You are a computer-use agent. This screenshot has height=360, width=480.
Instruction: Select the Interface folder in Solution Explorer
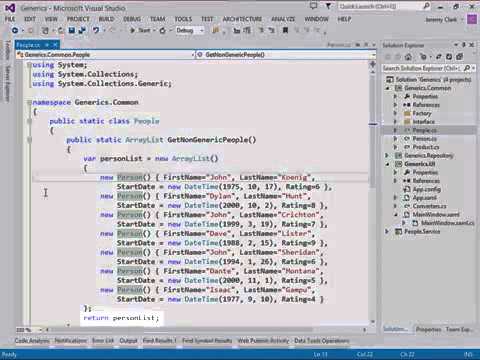(423, 122)
